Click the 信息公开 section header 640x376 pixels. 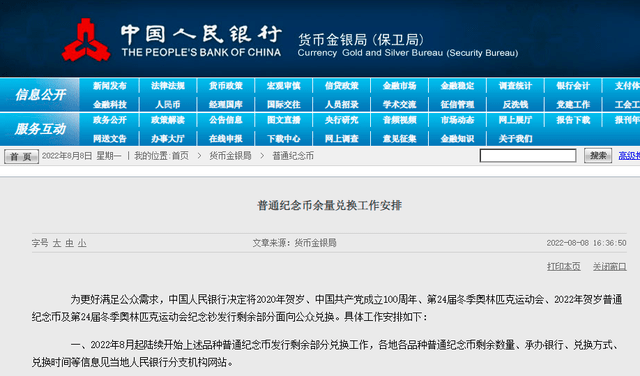point(40,95)
